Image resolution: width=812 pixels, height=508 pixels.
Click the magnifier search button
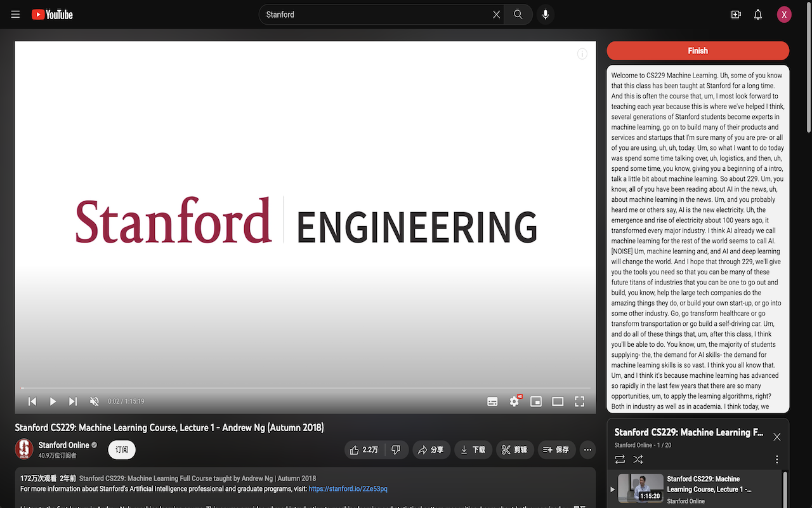point(518,15)
